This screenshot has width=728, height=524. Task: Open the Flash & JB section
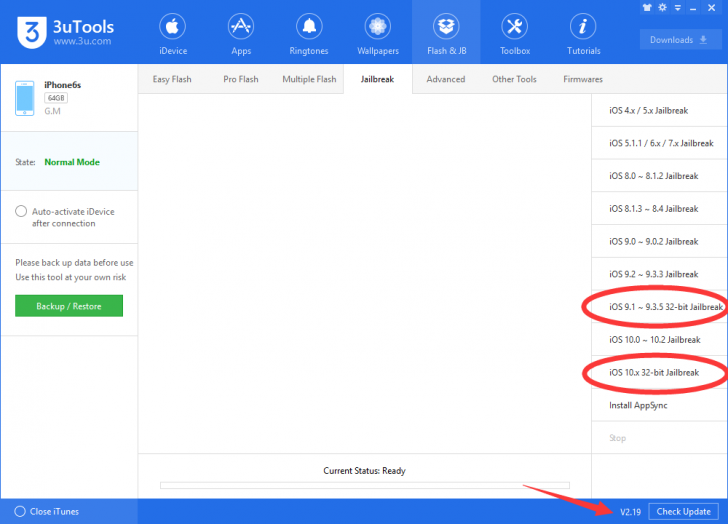click(446, 32)
